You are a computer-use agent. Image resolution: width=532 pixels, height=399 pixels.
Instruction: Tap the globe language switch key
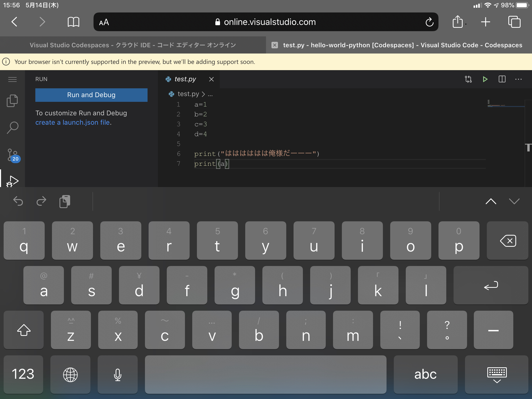(70, 375)
